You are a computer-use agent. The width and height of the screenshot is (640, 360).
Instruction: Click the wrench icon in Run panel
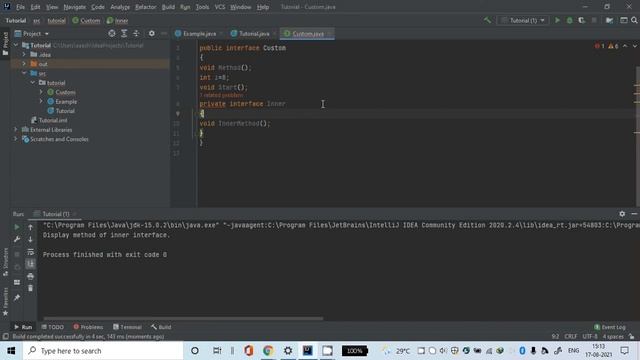[x=17, y=239]
